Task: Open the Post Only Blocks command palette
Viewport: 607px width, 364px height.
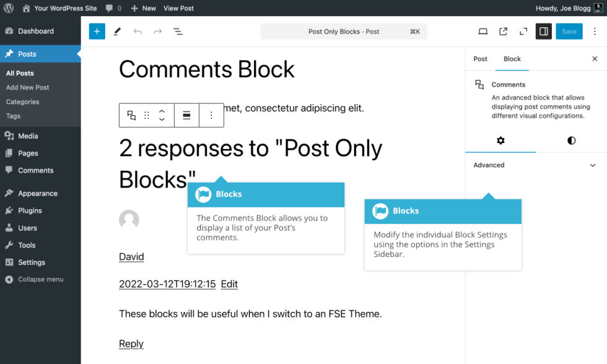Action: click(344, 32)
